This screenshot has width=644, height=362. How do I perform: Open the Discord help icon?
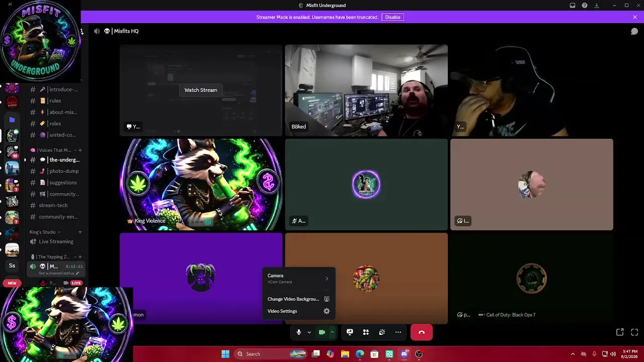[x=585, y=6]
